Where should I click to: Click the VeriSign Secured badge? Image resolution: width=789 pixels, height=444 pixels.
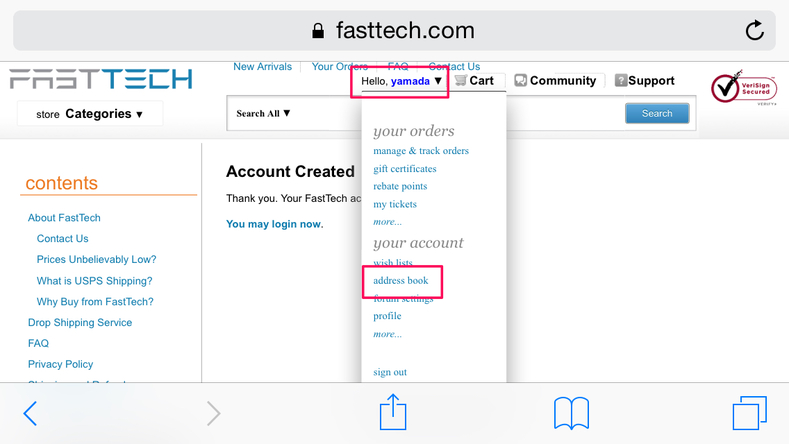(x=744, y=88)
